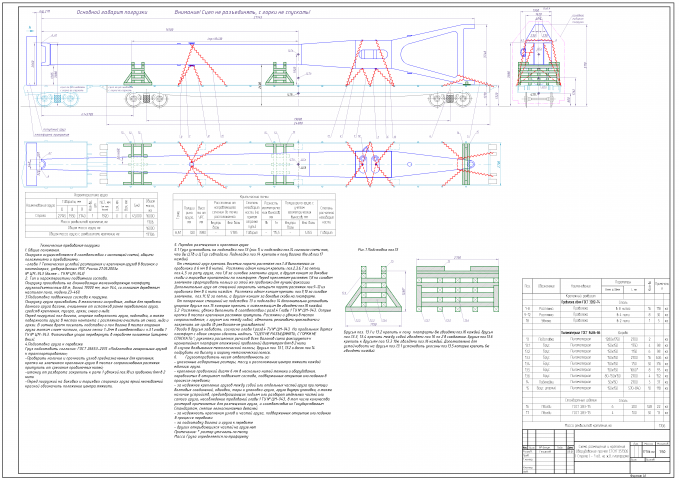Select the wide middle table below the plan view
Screen dimensions: 679x480
(254, 214)
